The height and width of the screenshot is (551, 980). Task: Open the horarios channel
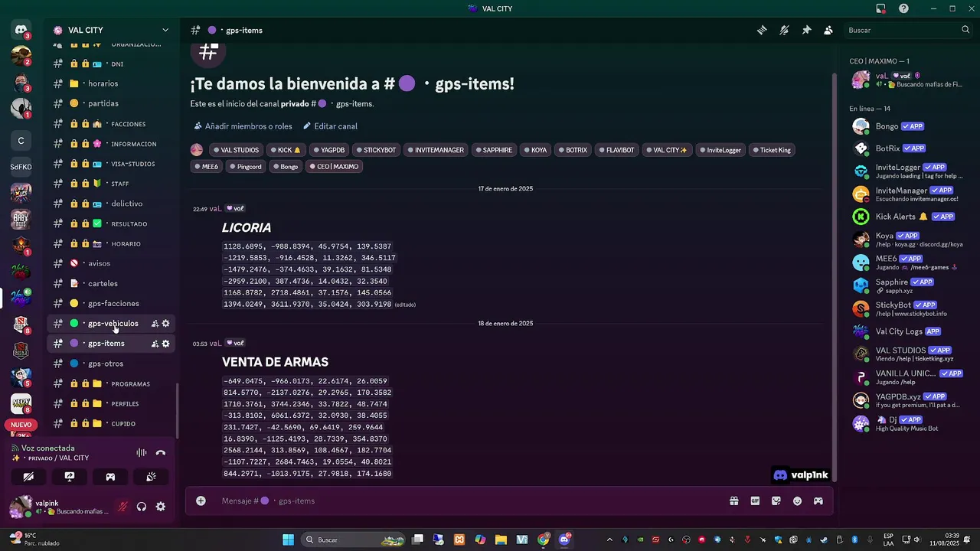pos(111,83)
